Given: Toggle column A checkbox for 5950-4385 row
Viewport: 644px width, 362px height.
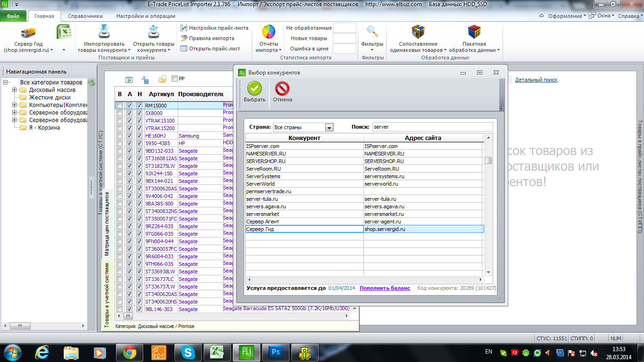Looking at the screenshot, I should [130, 143].
